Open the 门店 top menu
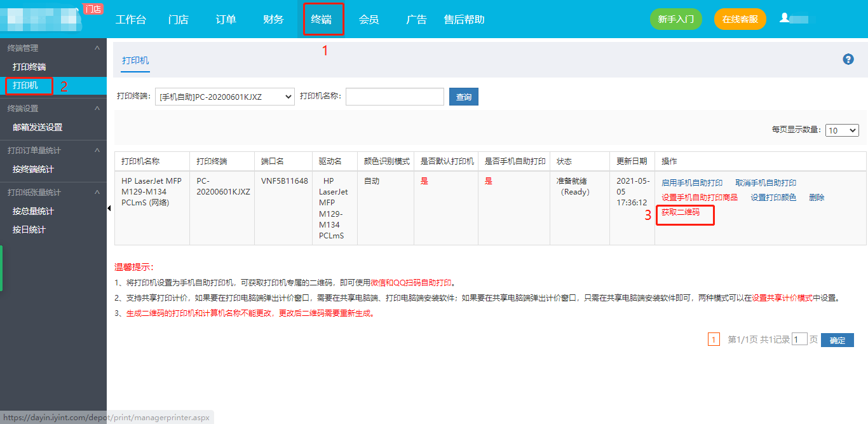The height and width of the screenshot is (424, 868). (179, 20)
